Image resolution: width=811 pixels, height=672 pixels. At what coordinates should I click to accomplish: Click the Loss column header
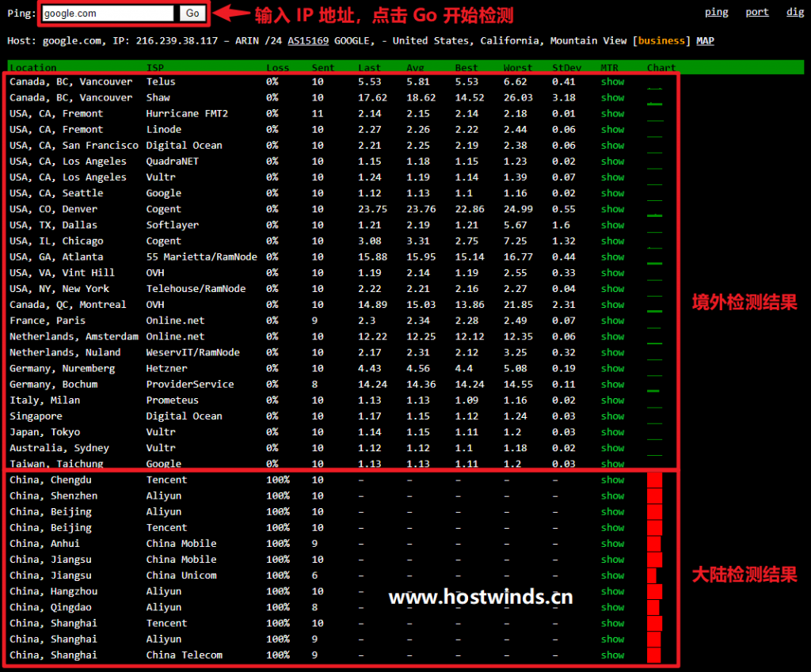(278, 68)
